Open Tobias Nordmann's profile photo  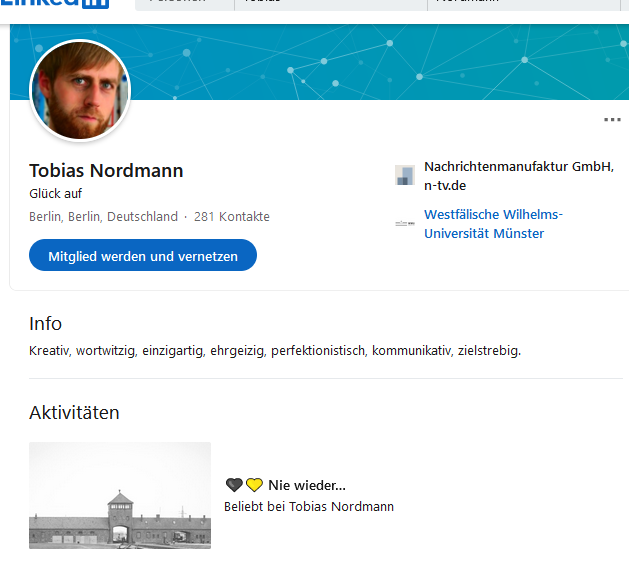tap(80, 91)
